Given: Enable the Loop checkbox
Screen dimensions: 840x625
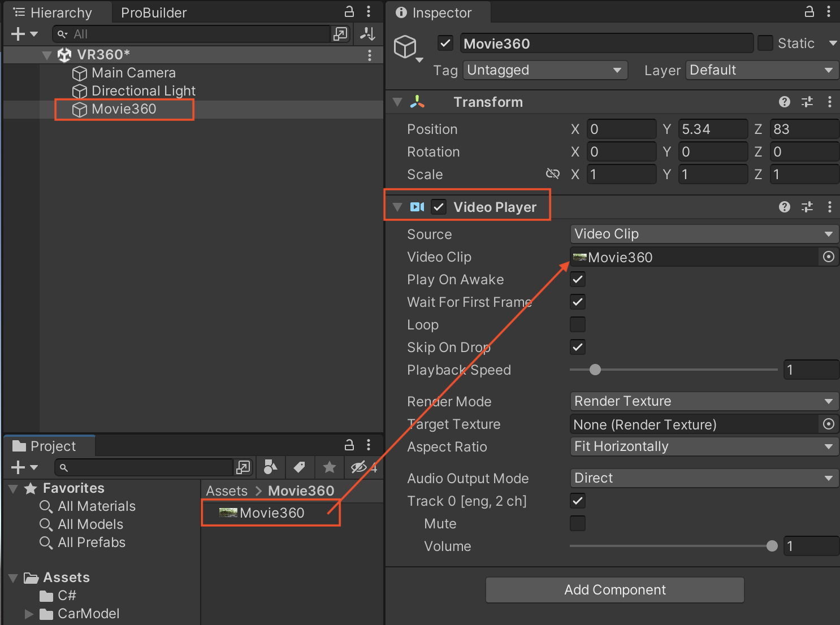Looking at the screenshot, I should click(577, 325).
